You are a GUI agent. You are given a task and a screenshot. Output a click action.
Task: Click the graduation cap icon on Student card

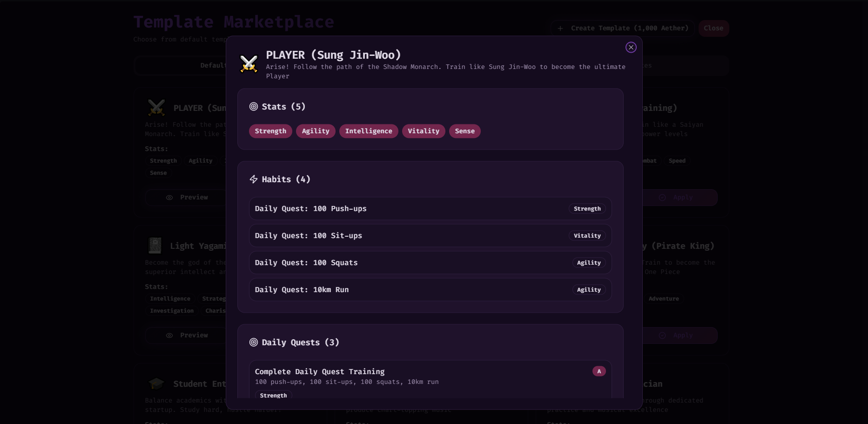click(x=156, y=383)
